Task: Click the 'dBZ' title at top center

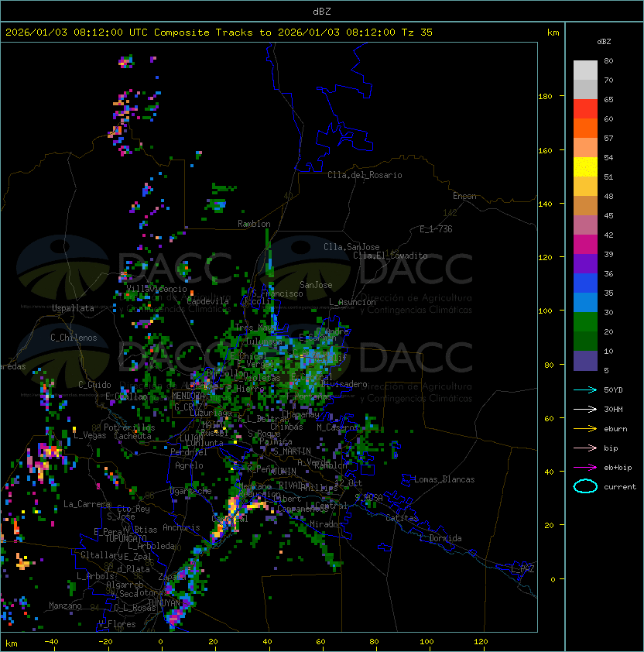Action: (x=322, y=12)
